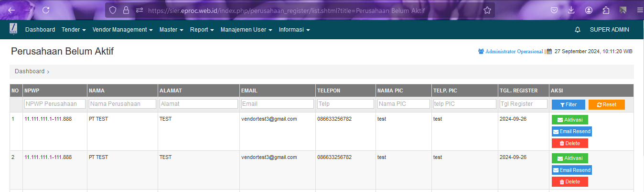Screen dimensions: 644x192
Task: Bookmark this page with the star icon
Action: pos(487,10)
